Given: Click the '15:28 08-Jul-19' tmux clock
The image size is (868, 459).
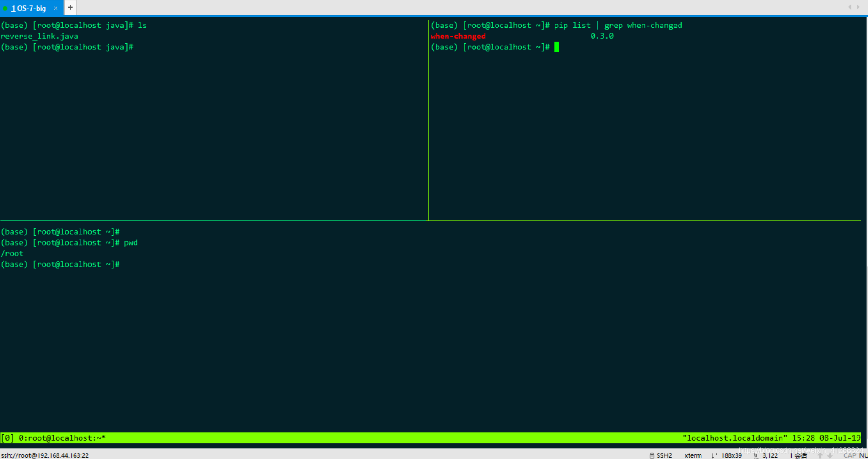Looking at the screenshot, I should pos(826,438).
